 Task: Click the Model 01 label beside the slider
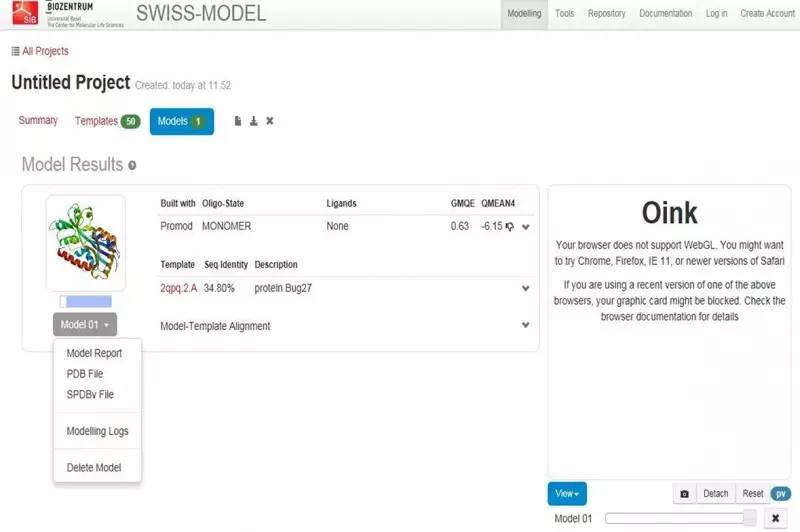point(573,519)
